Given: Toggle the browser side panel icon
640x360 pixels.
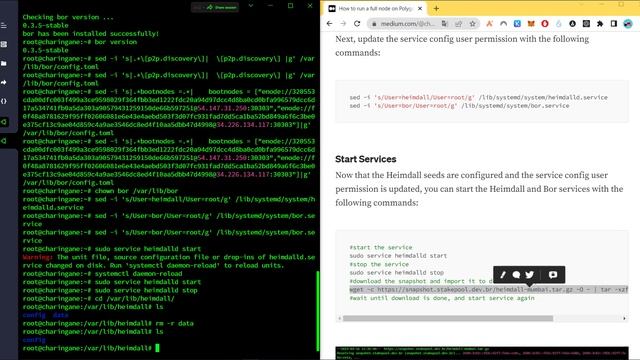Looking at the screenshot, I should tap(613, 24).
